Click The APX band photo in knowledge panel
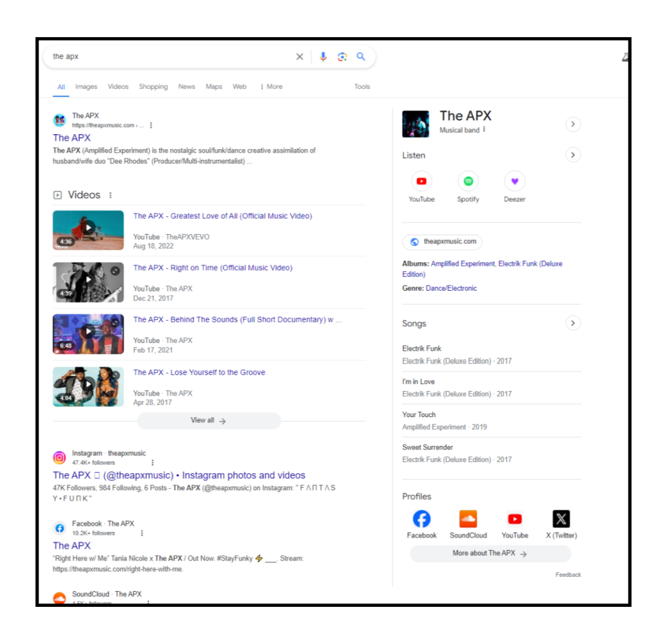This screenshot has width=667, height=644. pyautogui.click(x=416, y=124)
